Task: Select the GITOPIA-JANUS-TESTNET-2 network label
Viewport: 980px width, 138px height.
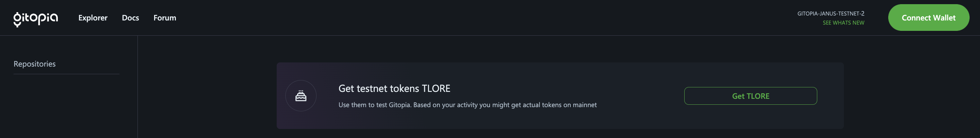Action: pyautogui.click(x=830, y=13)
